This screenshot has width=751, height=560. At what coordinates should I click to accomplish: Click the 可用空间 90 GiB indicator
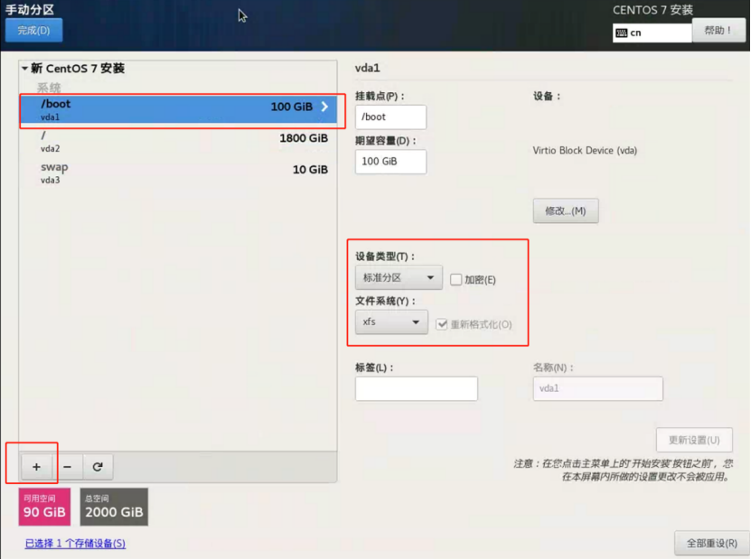tap(44, 507)
